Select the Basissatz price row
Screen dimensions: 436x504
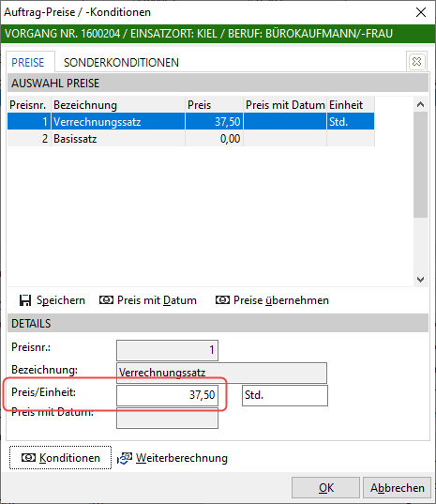(191, 139)
